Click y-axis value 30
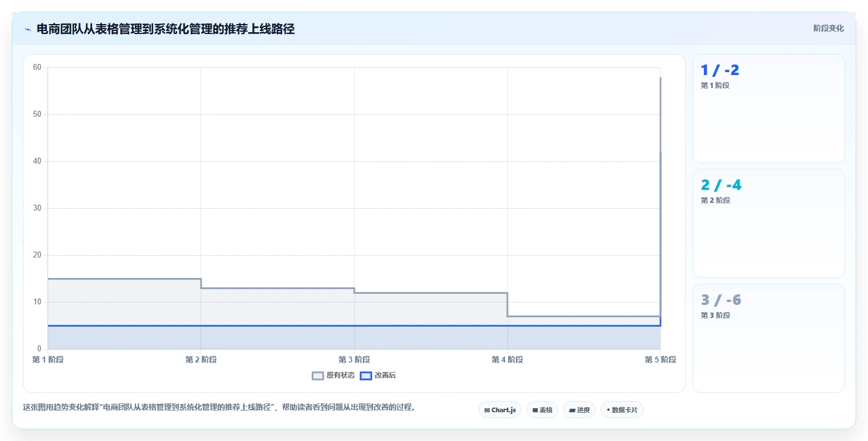This screenshot has height=441, width=868. point(38,208)
